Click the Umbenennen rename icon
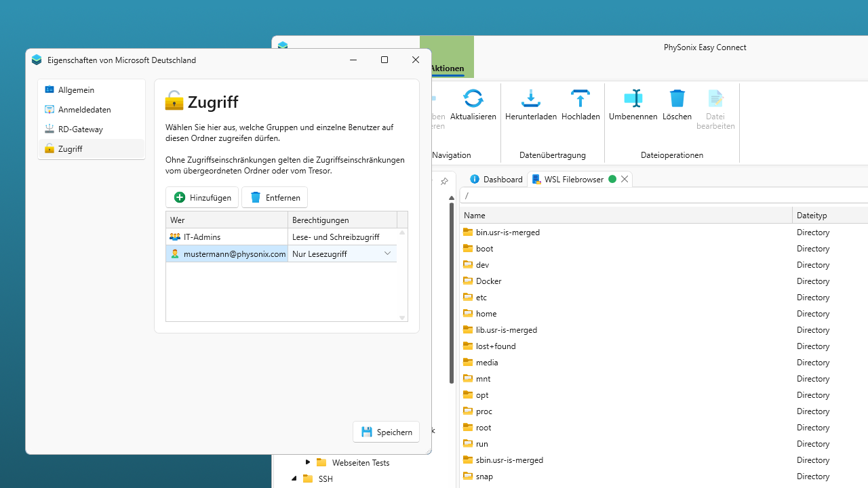This screenshot has width=868, height=488. click(x=633, y=99)
